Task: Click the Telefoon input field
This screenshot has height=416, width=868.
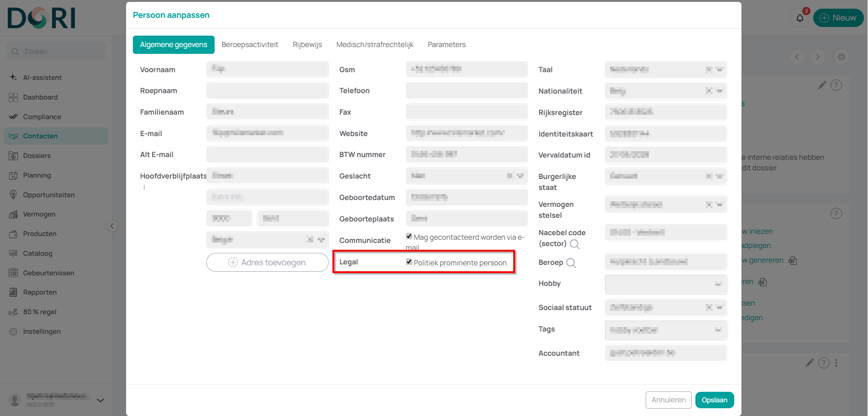Action: [467, 90]
